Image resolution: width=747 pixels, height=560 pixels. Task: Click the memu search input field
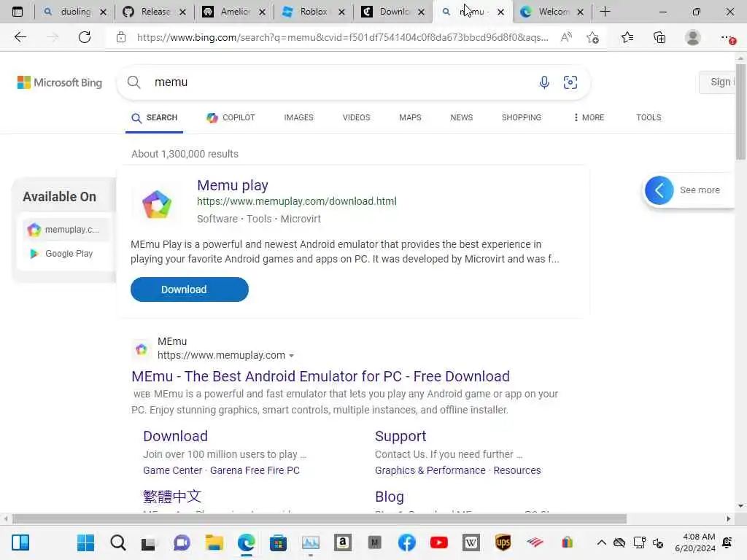tap(343, 82)
